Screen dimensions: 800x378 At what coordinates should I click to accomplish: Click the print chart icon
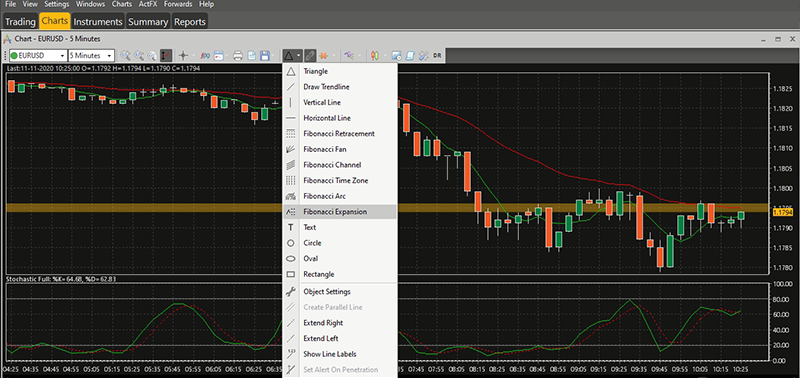tap(238, 55)
